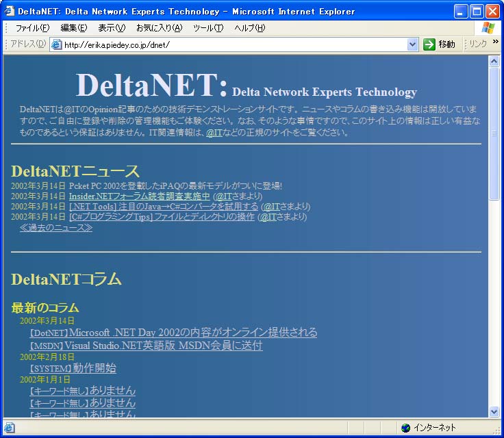
Task: Click the up arrow of the vertical scrollbar
Action: 494,61
